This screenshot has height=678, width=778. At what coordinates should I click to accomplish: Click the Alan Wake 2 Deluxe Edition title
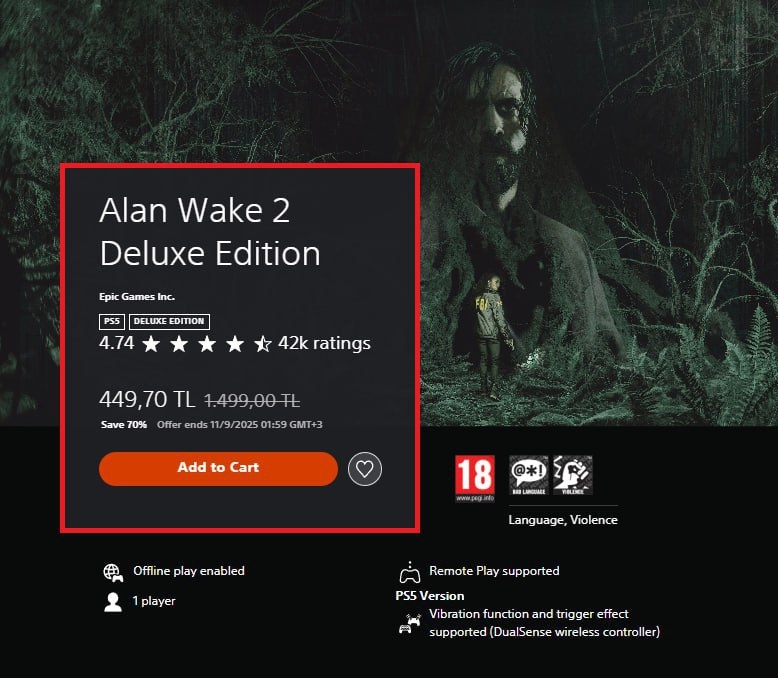tap(210, 232)
